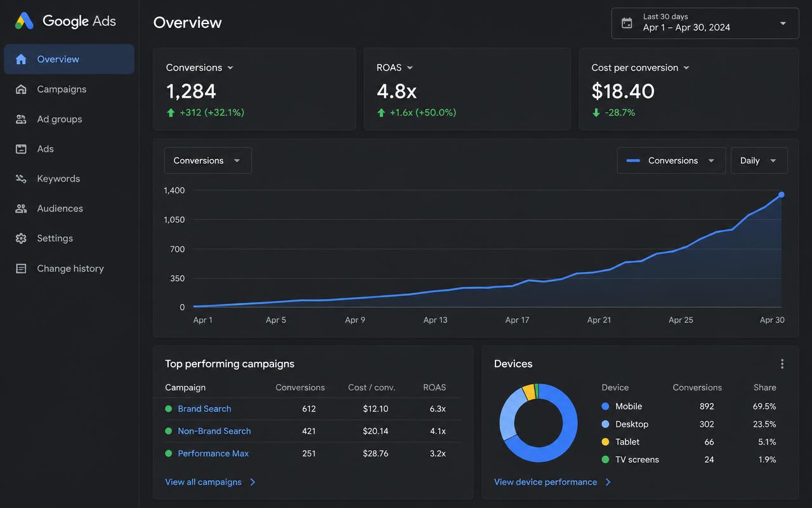Click the 1,284 conversions total
This screenshot has width=812, height=508.
(191, 91)
